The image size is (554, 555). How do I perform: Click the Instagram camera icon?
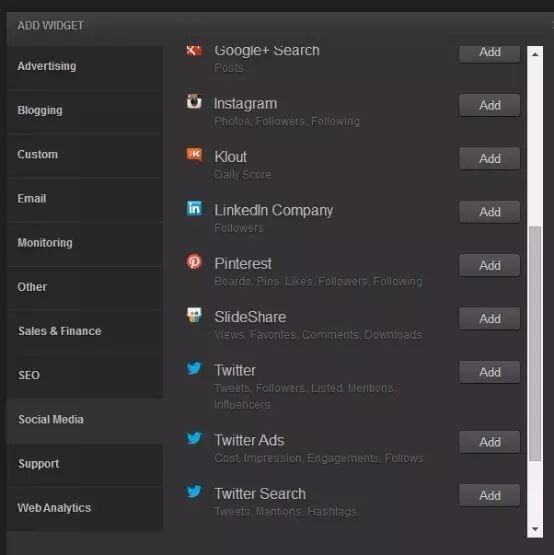[x=194, y=101]
